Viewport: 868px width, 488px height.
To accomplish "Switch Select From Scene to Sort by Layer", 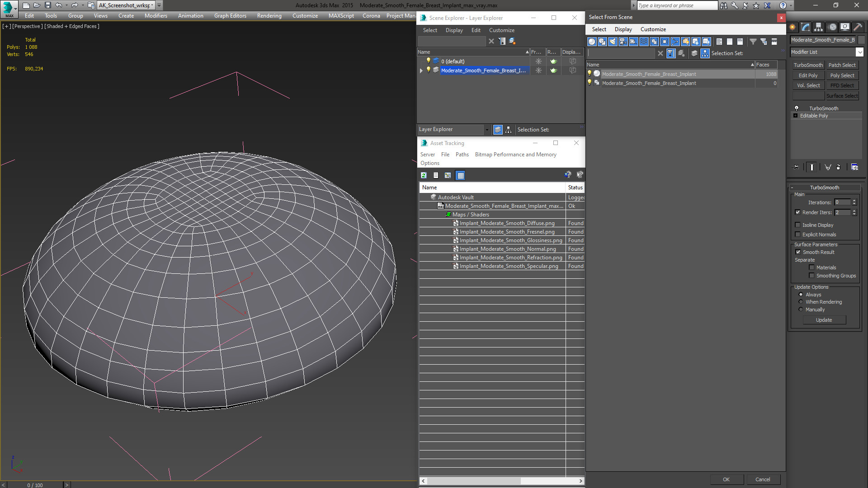I will click(x=694, y=53).
